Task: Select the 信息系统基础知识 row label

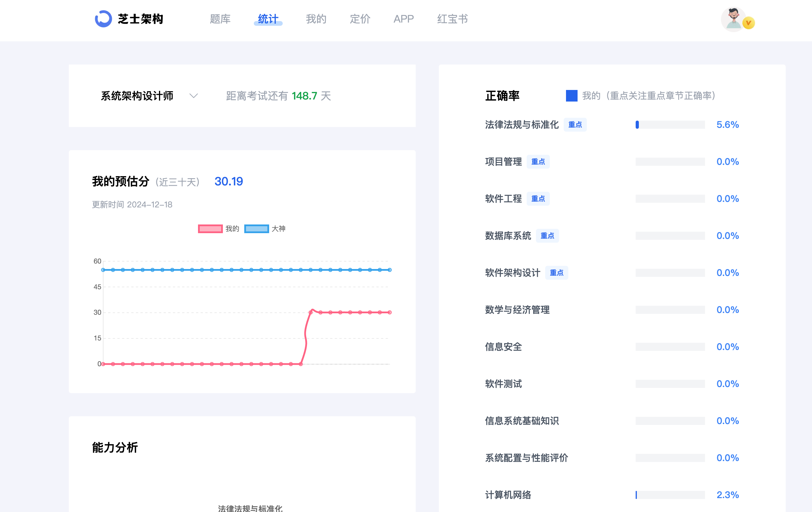Action: (522, 421)
